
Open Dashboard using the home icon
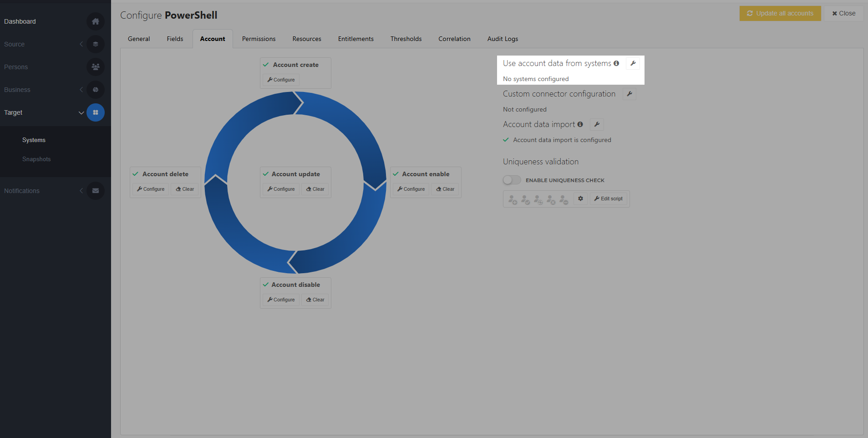[x=95, y=21]
